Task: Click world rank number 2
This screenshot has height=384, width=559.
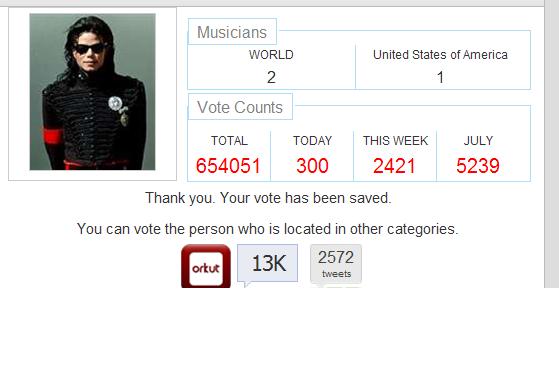Action: [x=271, y=77]
